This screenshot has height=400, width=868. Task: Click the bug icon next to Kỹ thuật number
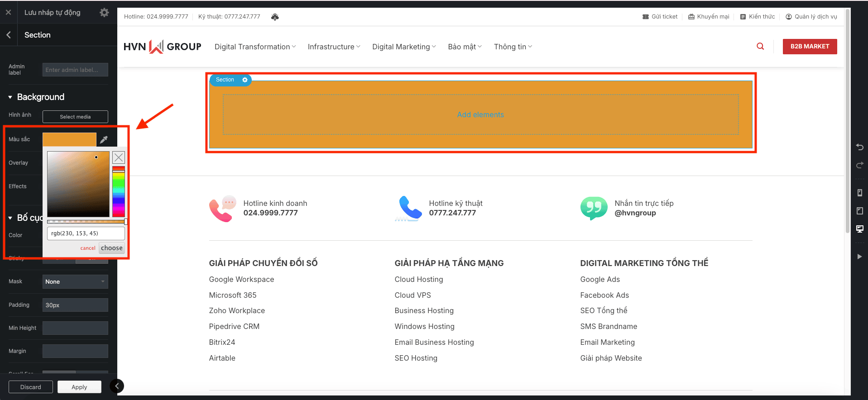[275, 17]
